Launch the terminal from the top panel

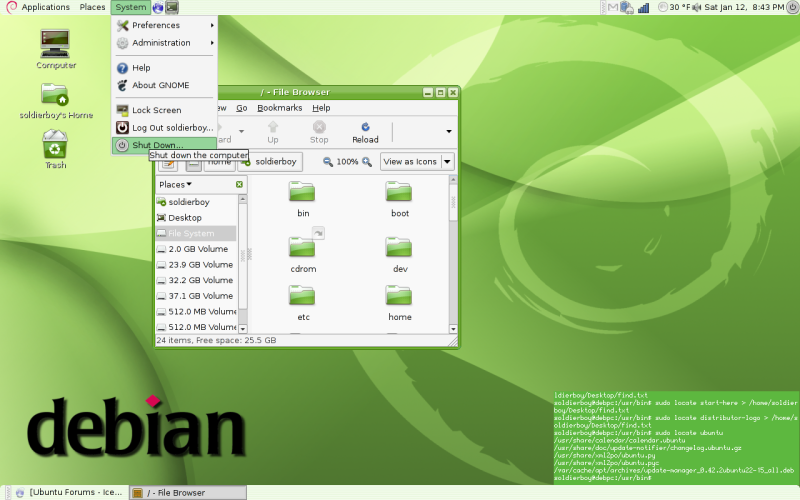(x=172, y=7)
